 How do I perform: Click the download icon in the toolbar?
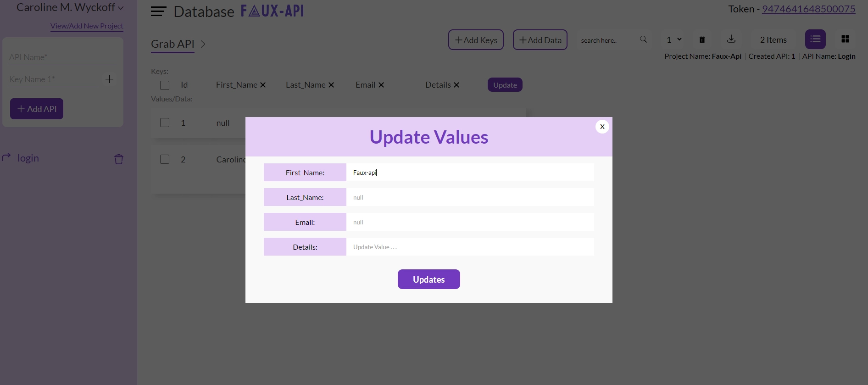[731, 39]
